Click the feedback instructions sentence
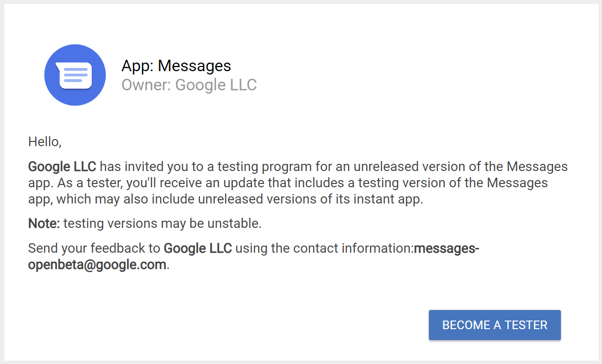The image size is (602, 364). (x=253, y=256)
